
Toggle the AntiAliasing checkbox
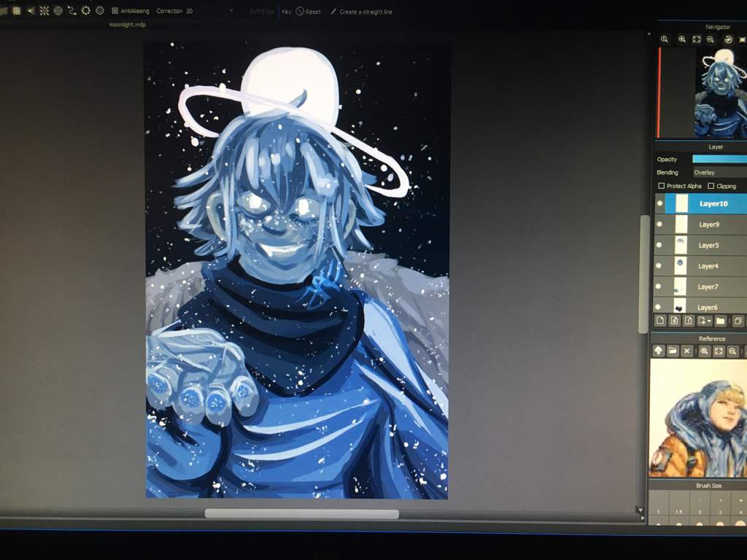(x=115, y=10)
